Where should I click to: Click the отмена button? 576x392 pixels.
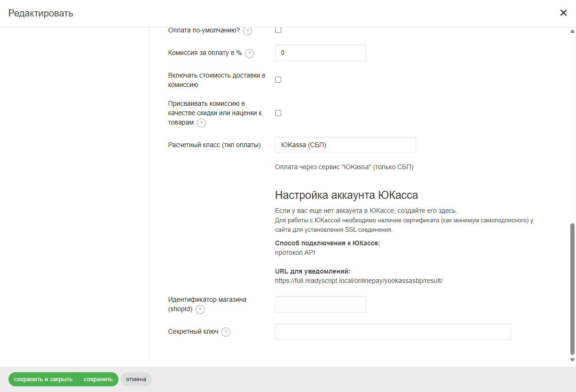(136, 379)
